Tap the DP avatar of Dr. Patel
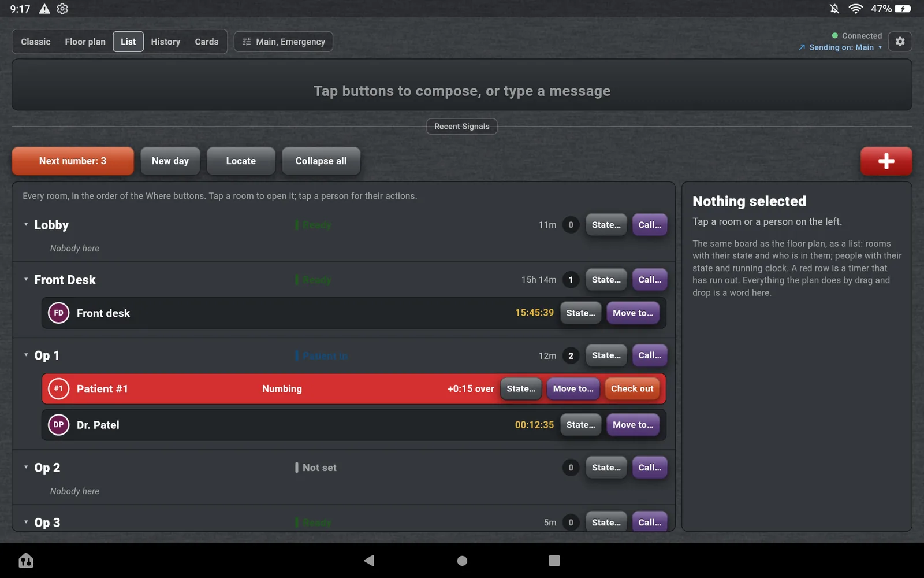 pos(58,425)
